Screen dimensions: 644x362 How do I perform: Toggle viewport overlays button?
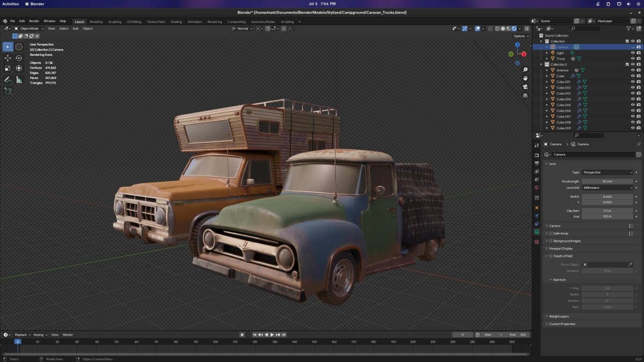(477, 28)
